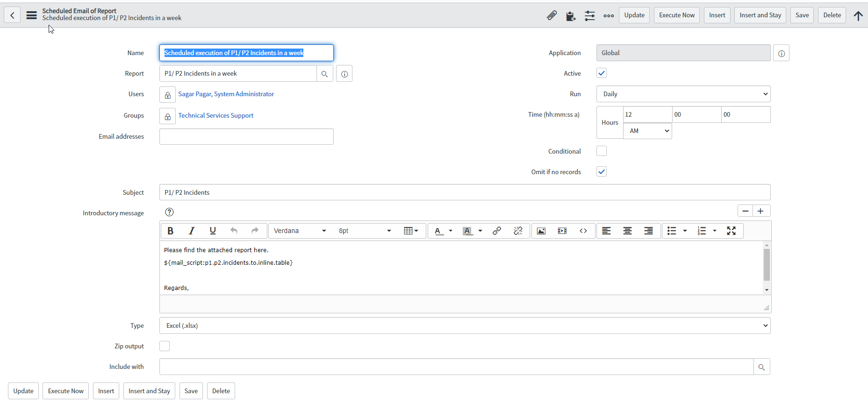
Task: Insert an image into the message
Action: tap(541, 231)
